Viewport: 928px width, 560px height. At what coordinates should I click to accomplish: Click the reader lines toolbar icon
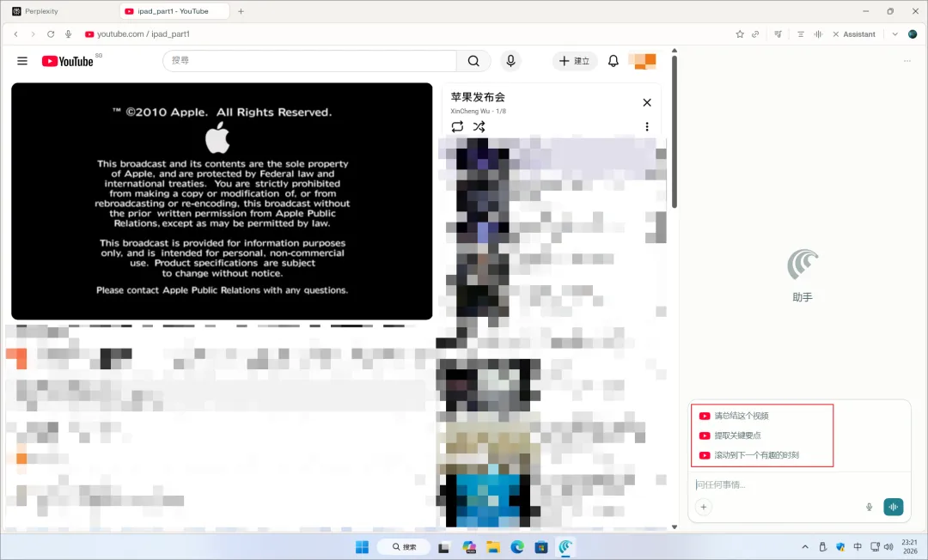[x=800, y=34]
